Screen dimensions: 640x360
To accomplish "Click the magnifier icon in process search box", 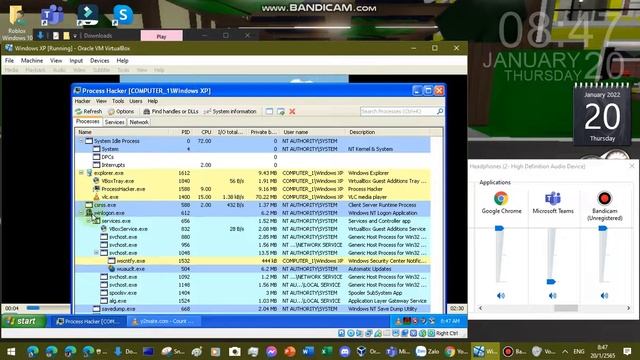I will click(440, 111).
